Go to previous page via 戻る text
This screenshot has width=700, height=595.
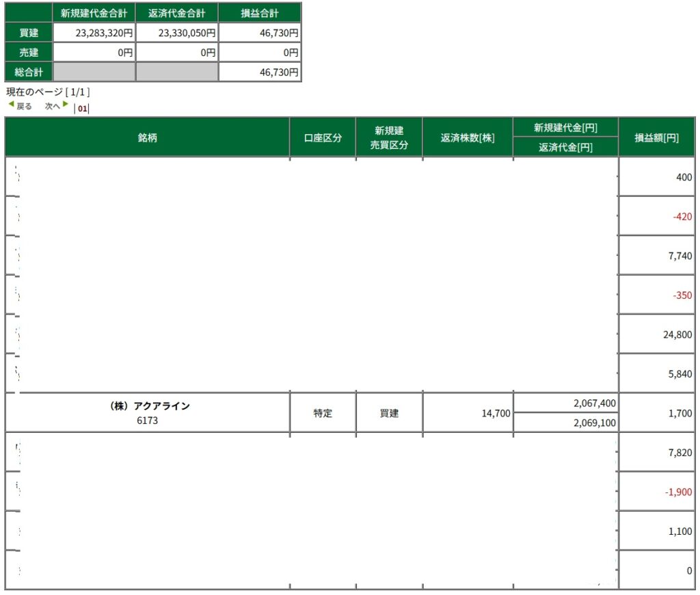pos(25,106)
